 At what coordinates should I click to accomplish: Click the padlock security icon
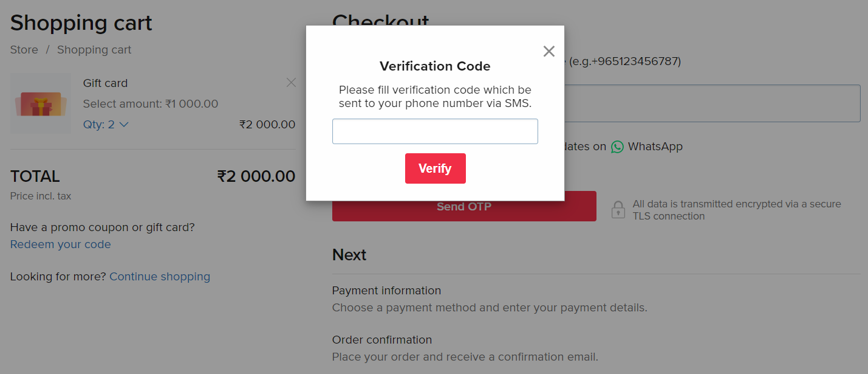point(618,210)
